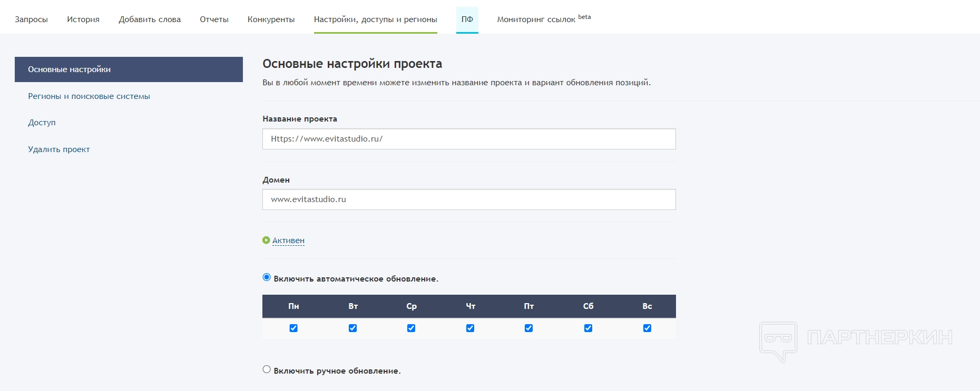Click the Пт column header
The height and width of the screenshot is (391, 980).
(529, 306)
